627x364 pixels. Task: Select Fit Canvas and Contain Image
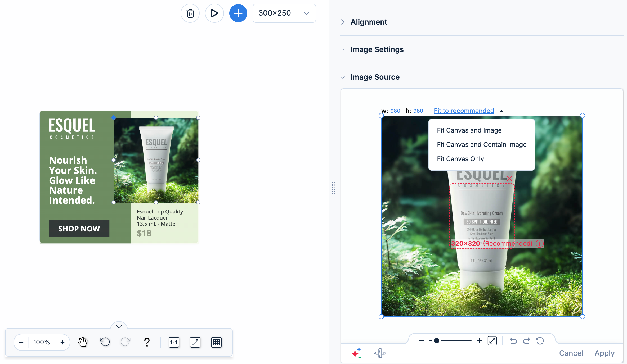click(x=482, y=145)
